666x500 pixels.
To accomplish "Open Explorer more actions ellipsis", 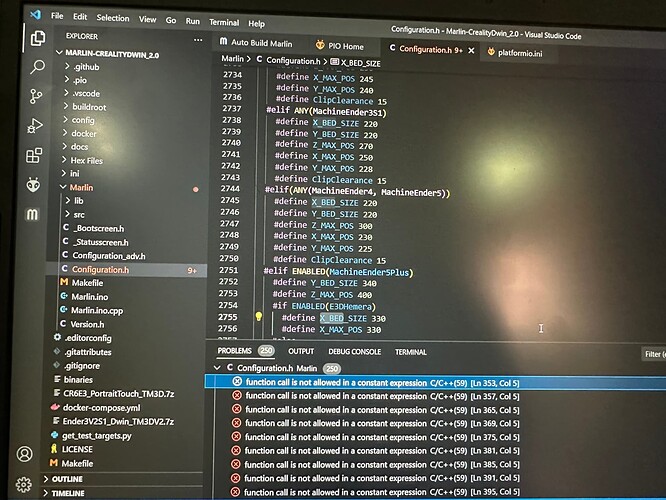I will tap(198, 40).
